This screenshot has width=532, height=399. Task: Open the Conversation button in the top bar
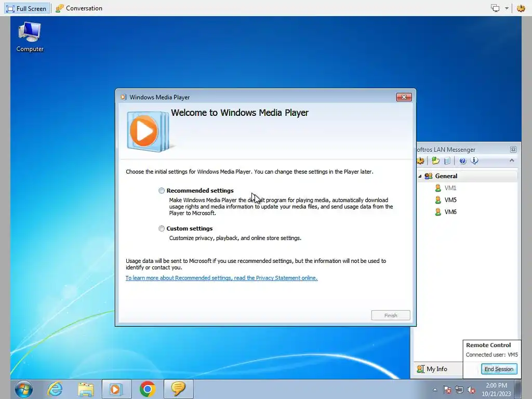click(x=79, y=8)
